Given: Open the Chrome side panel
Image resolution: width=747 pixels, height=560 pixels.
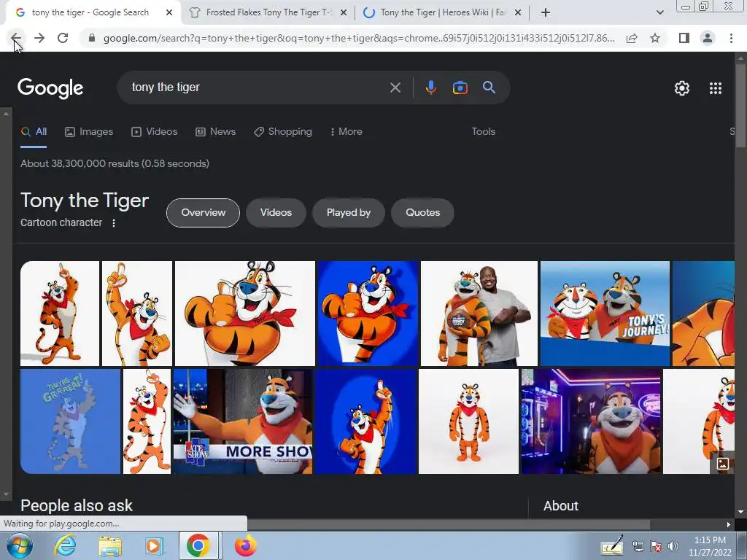Looking at the screenshot, I should [684, 38].
